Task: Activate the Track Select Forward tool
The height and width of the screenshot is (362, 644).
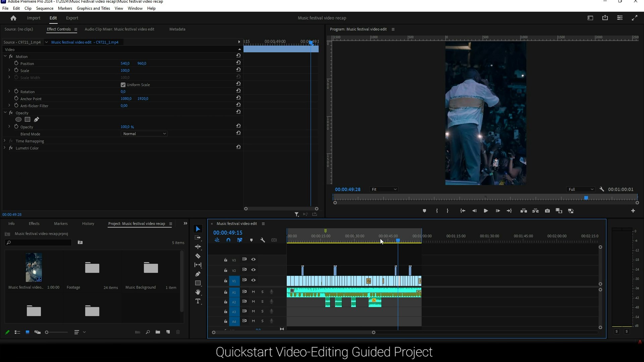Action: 198,238
